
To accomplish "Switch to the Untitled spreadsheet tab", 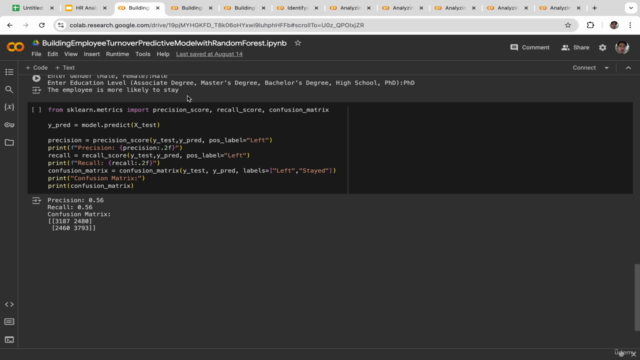I will [33, 8].
